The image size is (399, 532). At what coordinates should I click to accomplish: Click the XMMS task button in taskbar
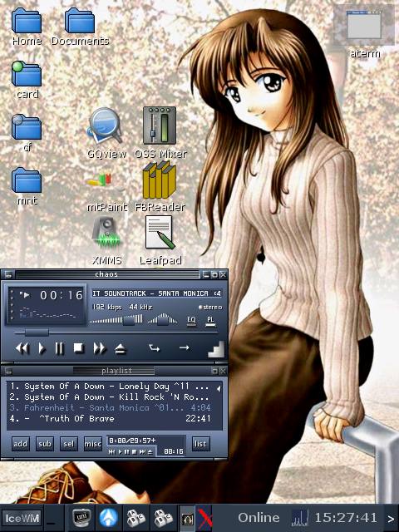coord(187,518)
